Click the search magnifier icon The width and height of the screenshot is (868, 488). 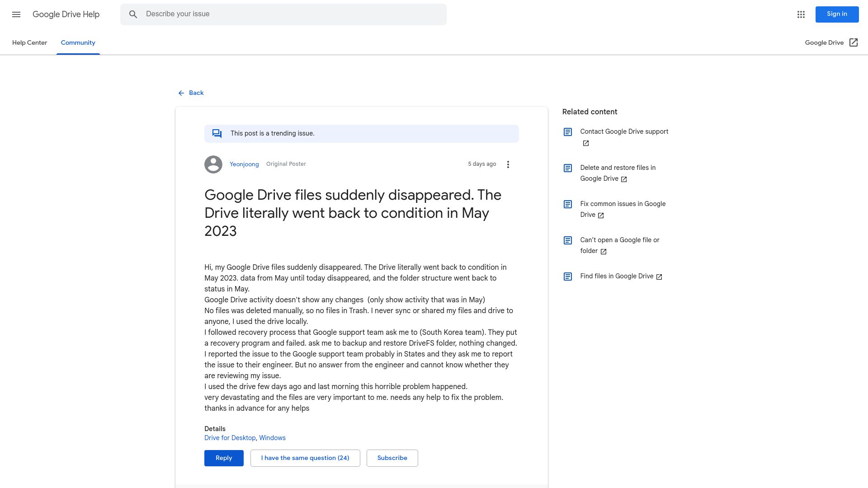point(133,14)
